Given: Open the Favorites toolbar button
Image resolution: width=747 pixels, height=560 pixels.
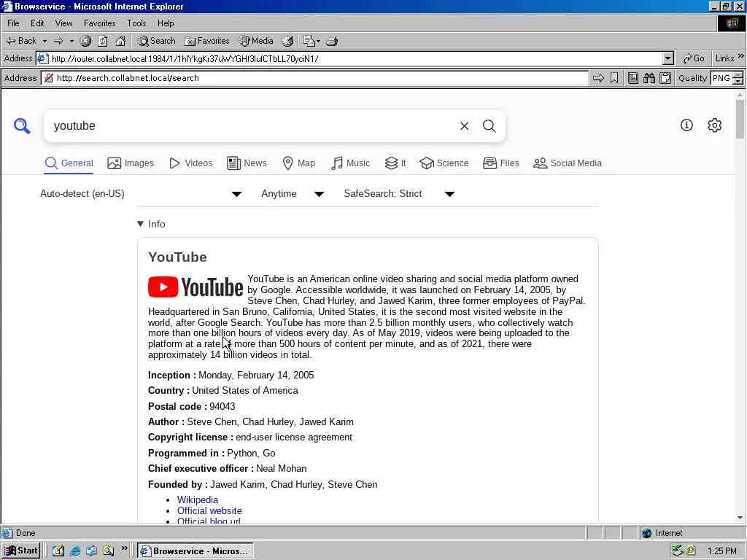Looking at the screenshot, I should [207, 41].
